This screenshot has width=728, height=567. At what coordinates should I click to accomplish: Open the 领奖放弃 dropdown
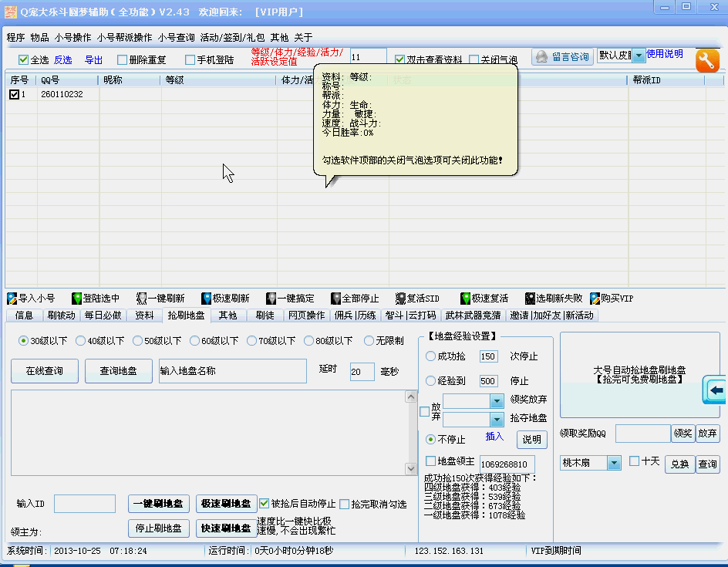[x=497, y=400]
